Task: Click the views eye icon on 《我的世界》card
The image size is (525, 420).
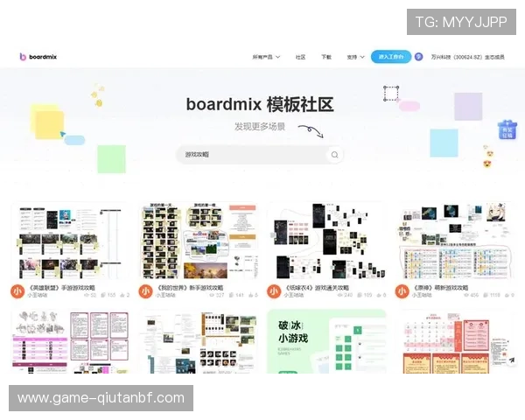Action: 212,295
